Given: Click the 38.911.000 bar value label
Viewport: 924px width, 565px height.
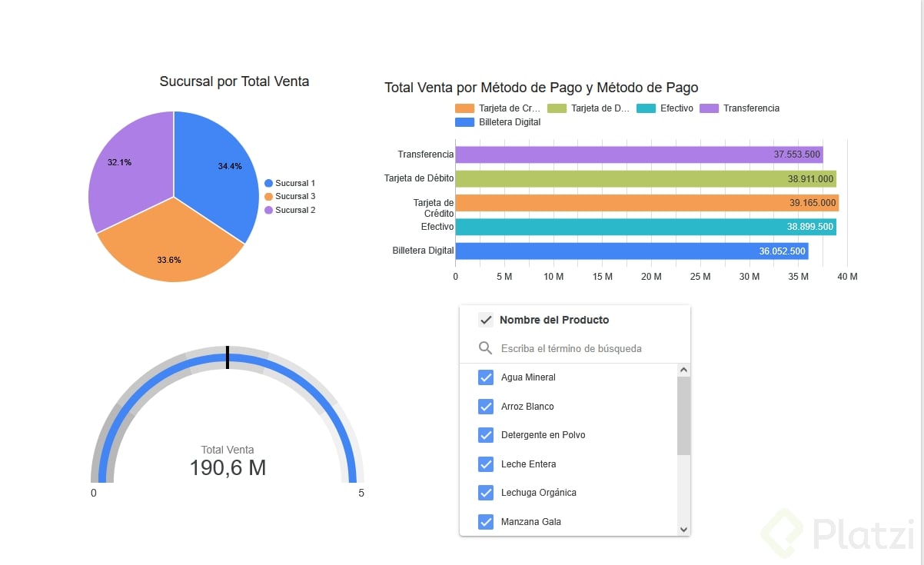Looking at the screenshot, I should pos(810,179).
